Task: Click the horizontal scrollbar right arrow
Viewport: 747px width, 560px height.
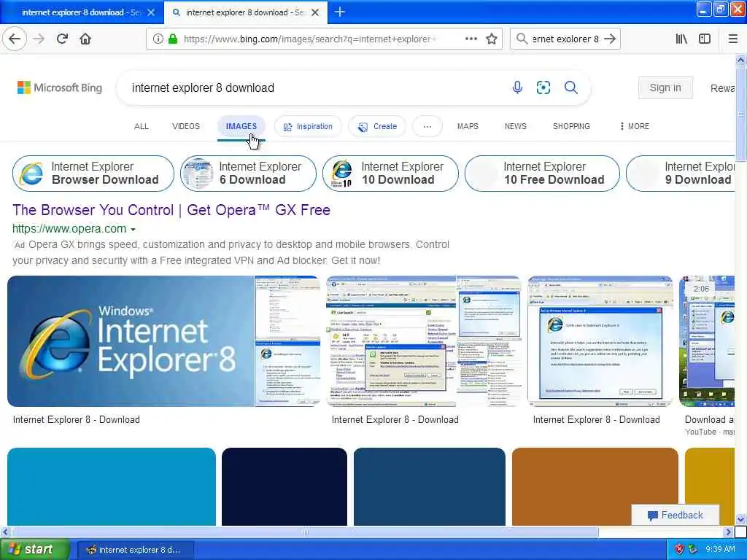Action: tap(728, 532)
